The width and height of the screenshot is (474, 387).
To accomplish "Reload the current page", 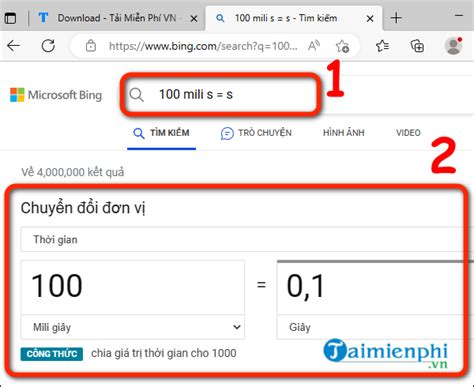I will point(48,46).
